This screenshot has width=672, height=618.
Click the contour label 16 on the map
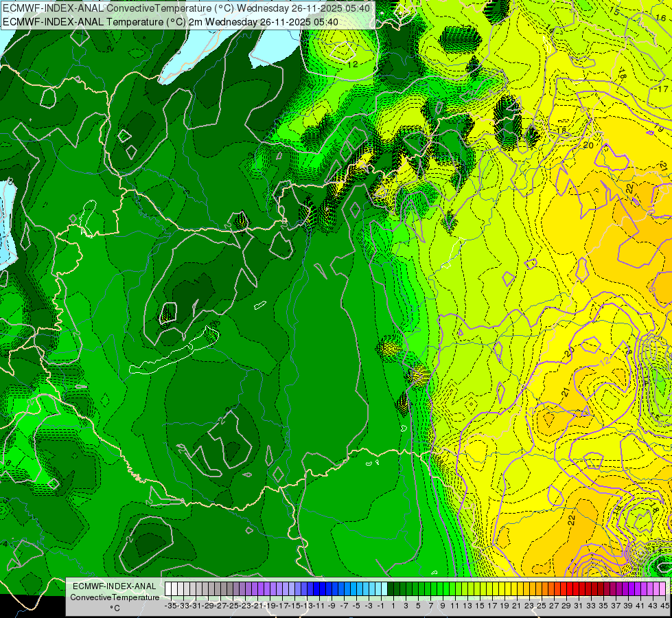[x=660, y=17]
